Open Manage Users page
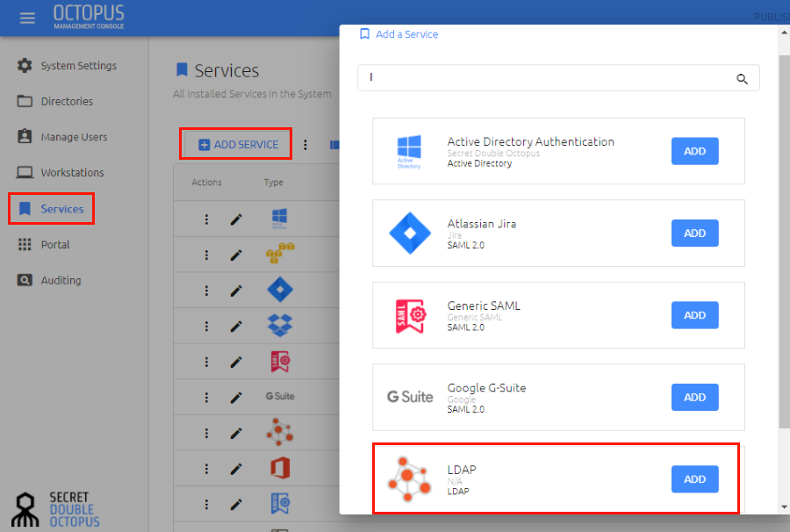Image resolution: width=790 pixels, height=532 pixels. [x=62, y=137]
